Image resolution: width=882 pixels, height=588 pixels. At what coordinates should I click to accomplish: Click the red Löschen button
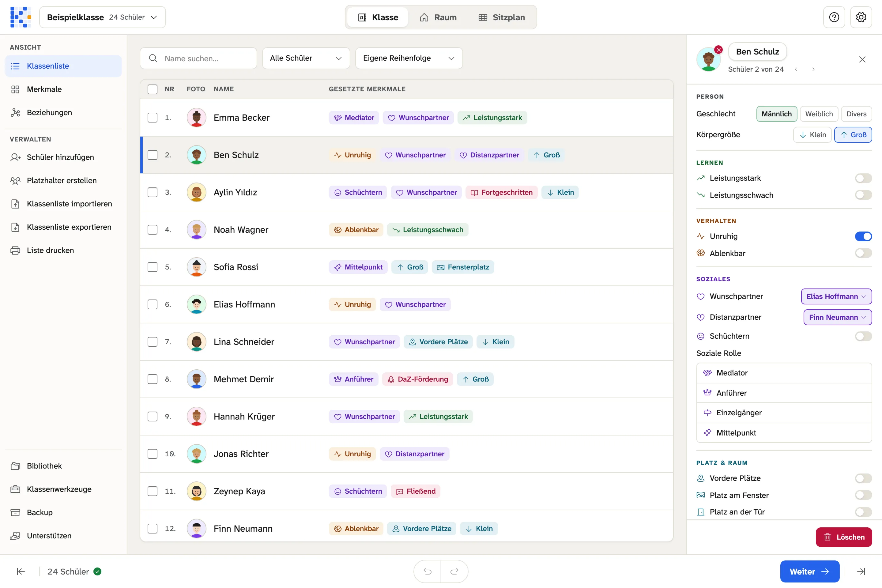pyautogui.click(x=844, y=537)
